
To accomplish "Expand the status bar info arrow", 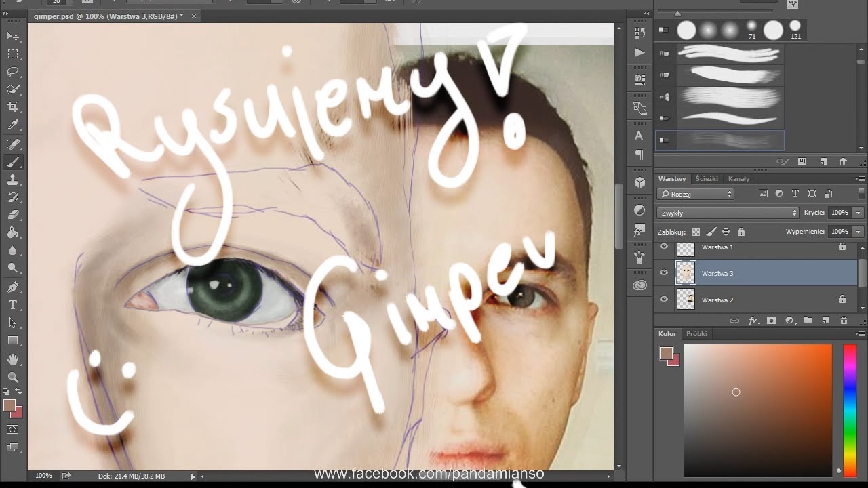I will click(x=193, y=476).
